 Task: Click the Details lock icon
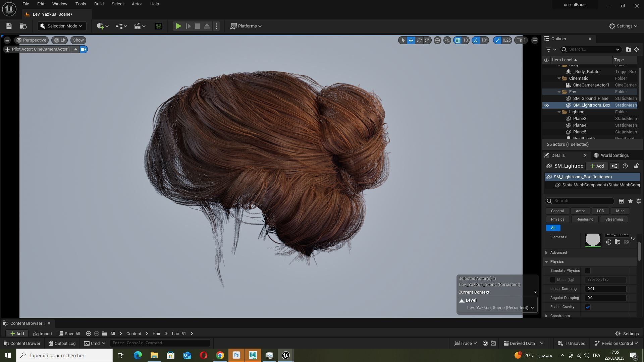636,166
